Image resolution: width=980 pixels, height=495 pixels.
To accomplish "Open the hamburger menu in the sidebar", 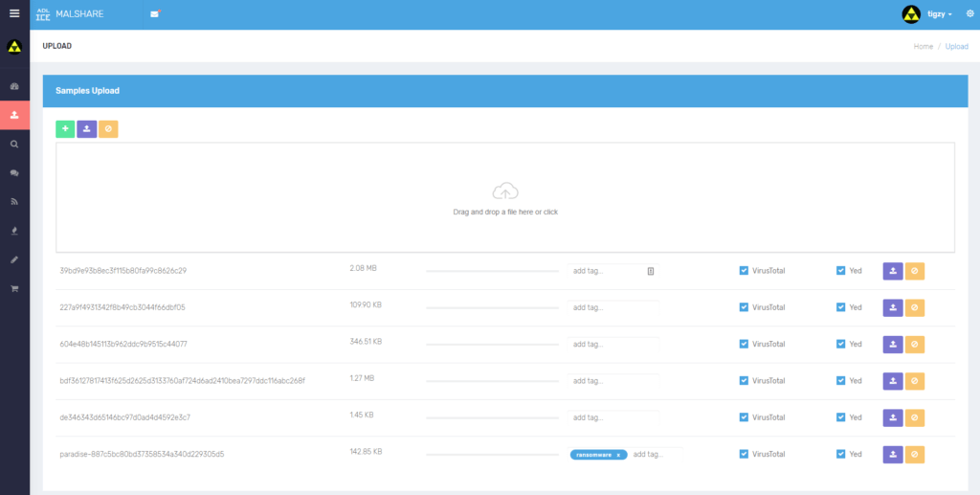I will point(13,13).
